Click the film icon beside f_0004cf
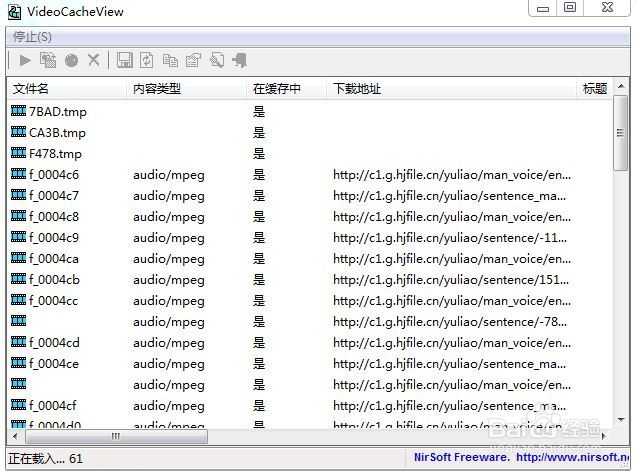Image resolution: width=637 pixels, height=471 pixels. pyautogui.click(x=18, y=405)
